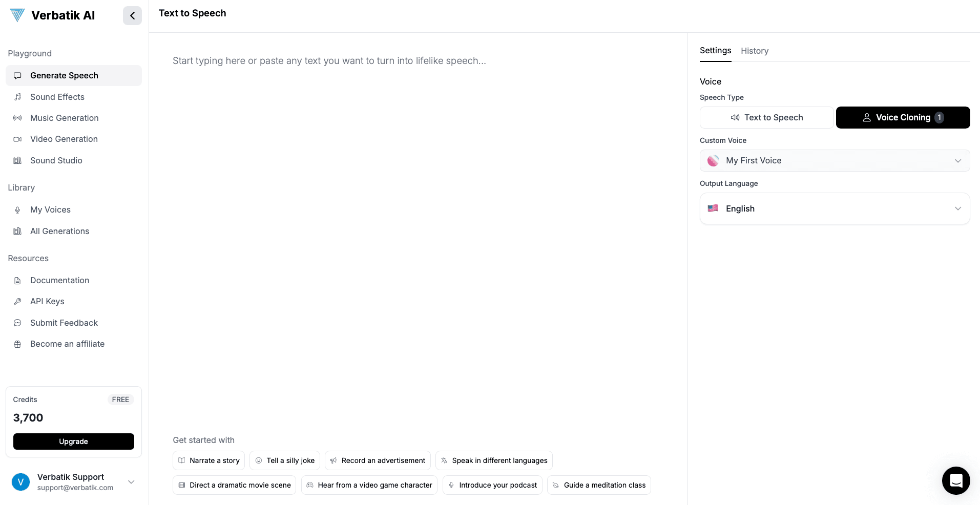This screenshot has width=980, height=505.
Task: Select the Voice Cloning speech type
Action: (903, 117)
